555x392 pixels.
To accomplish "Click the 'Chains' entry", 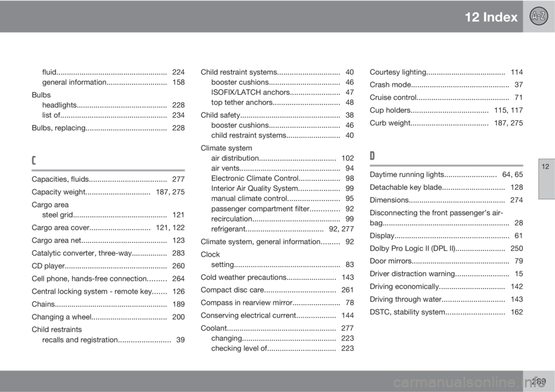I will [108, 304].
